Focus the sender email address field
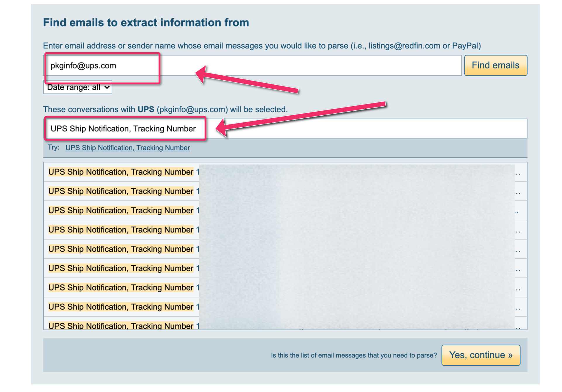The height and width of the screenshot is (392, 562). [252, 65]
